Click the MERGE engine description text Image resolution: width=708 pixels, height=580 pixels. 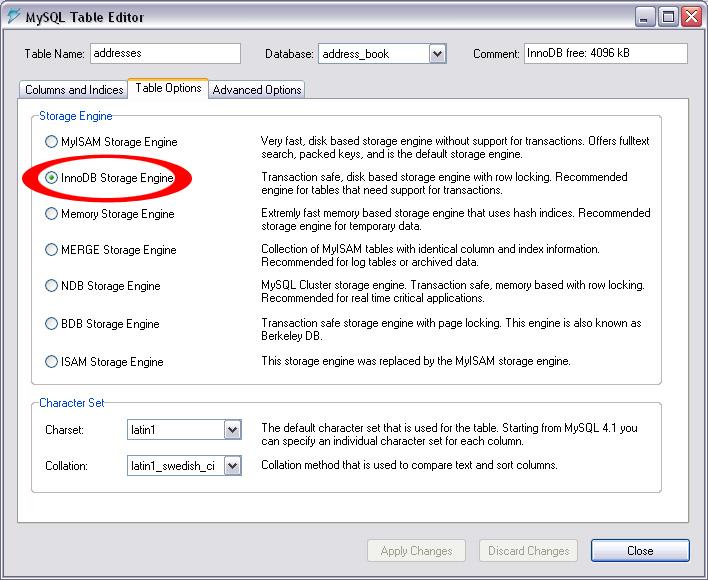[430, 255]
